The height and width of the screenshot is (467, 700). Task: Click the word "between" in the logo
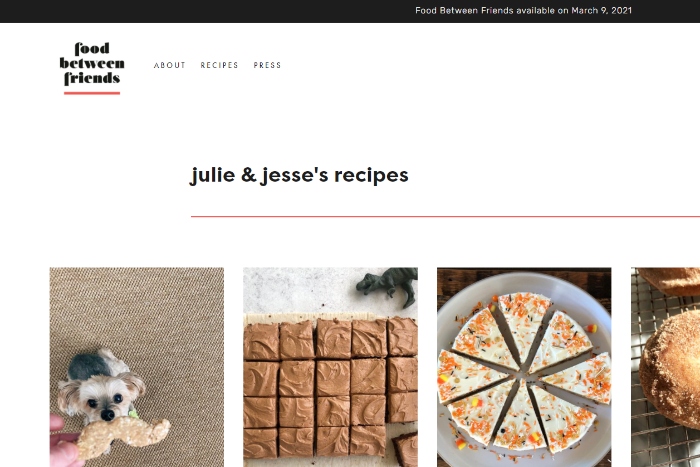pos(92,63)
